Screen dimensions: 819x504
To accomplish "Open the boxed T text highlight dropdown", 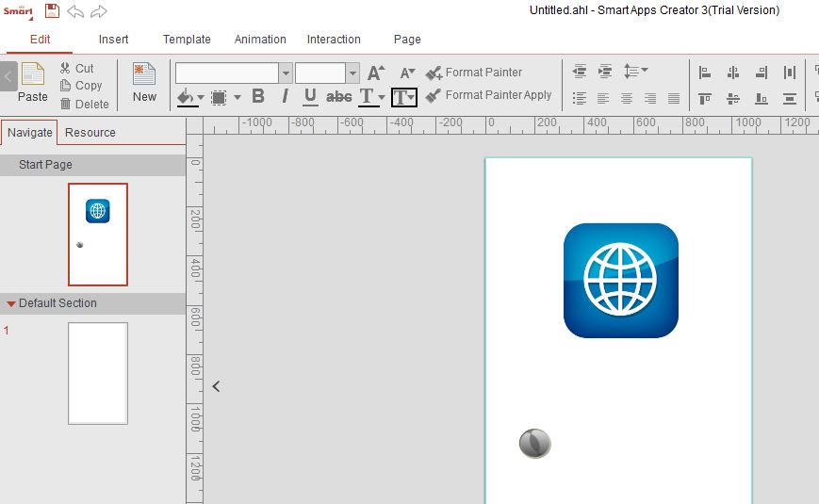I will click(403, 97).
